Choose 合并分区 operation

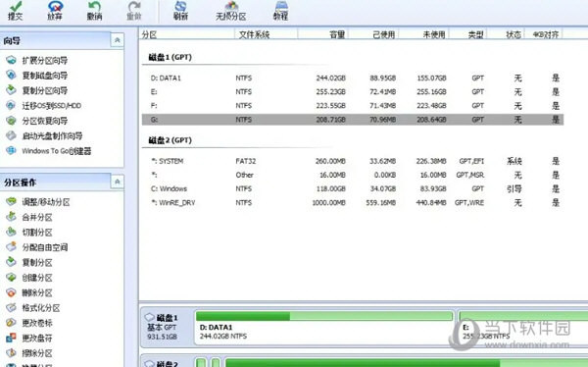[x=37, y=217]
